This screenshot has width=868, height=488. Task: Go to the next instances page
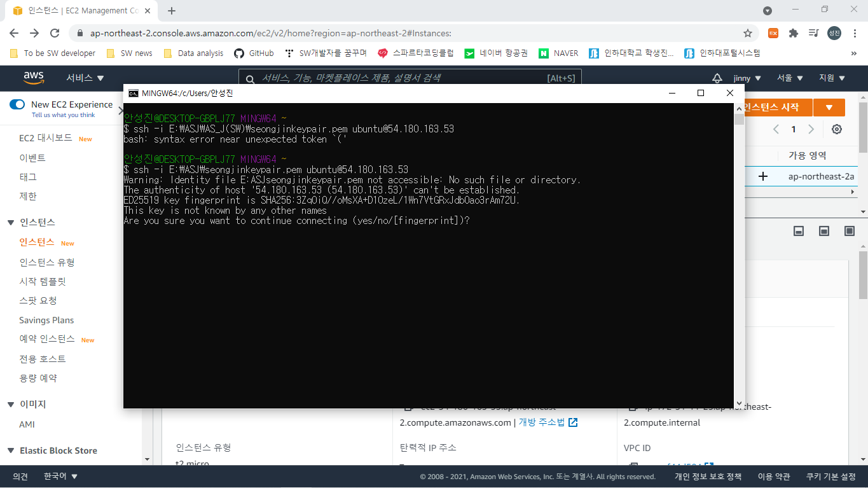click(x=811, y=129)
